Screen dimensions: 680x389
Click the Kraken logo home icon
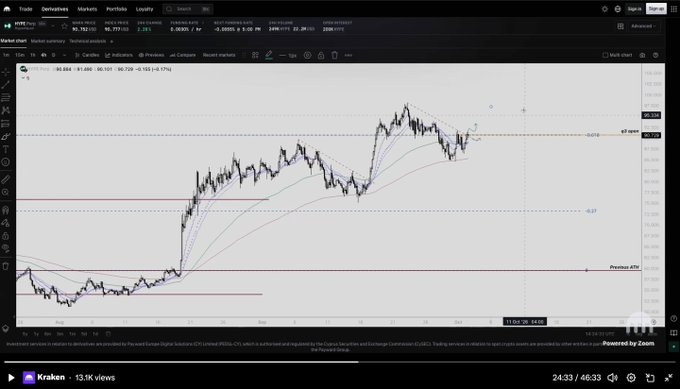pyautogui.click(x=7, y=9)
